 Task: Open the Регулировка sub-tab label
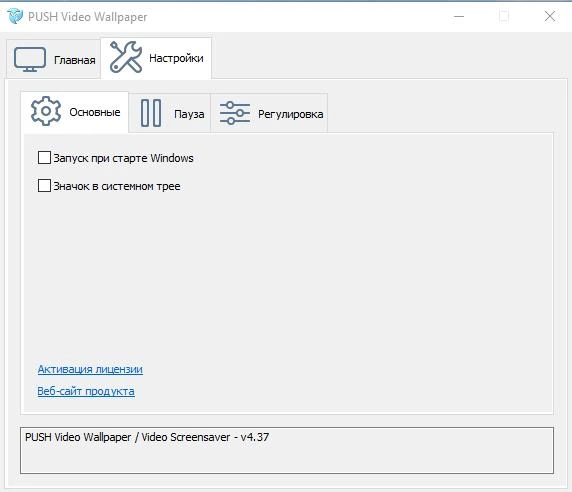290,114
